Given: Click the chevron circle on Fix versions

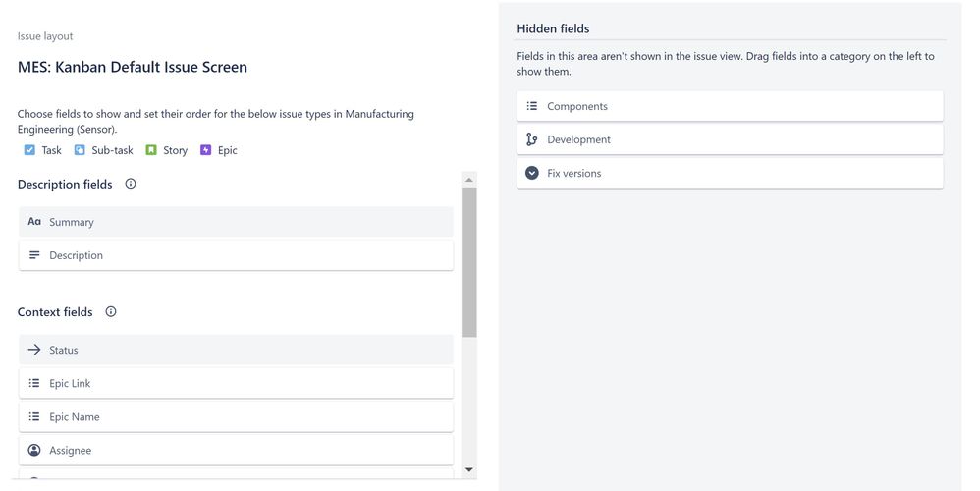Looking at the screenshot, I should pos(532,173).
